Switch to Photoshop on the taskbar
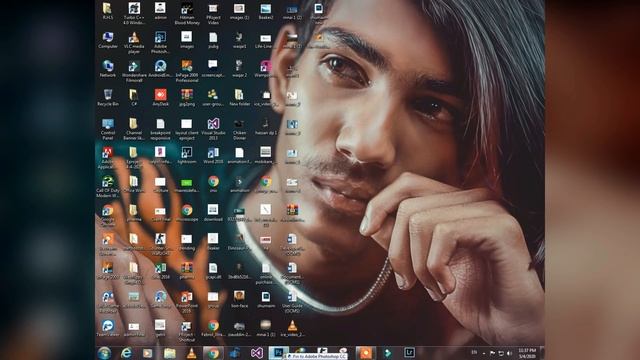 [x=278, y=352]
